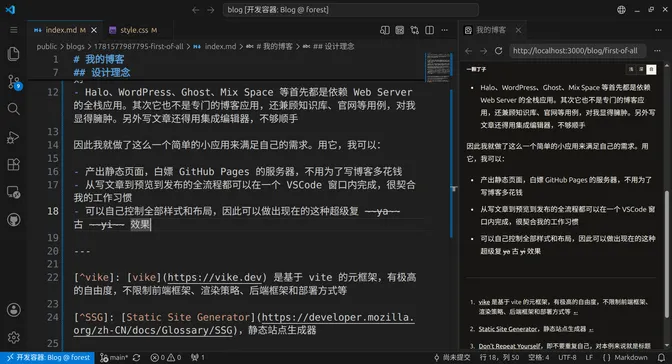
Task: Open Search in the activity bar
Action: 13,109
